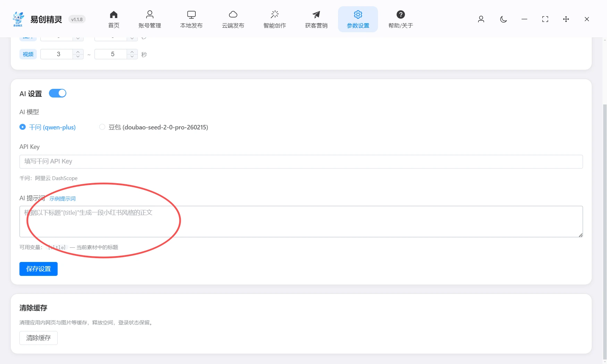Open the 首页 home tab
The width and height of the screenshot is (607, 364).
113,19
